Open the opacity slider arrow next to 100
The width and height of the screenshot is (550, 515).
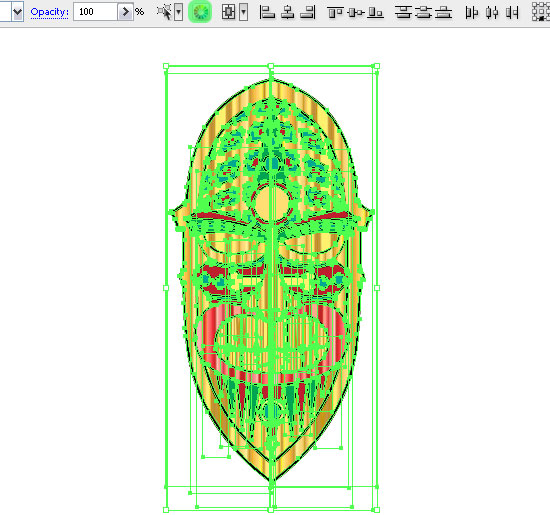point(125,12)
